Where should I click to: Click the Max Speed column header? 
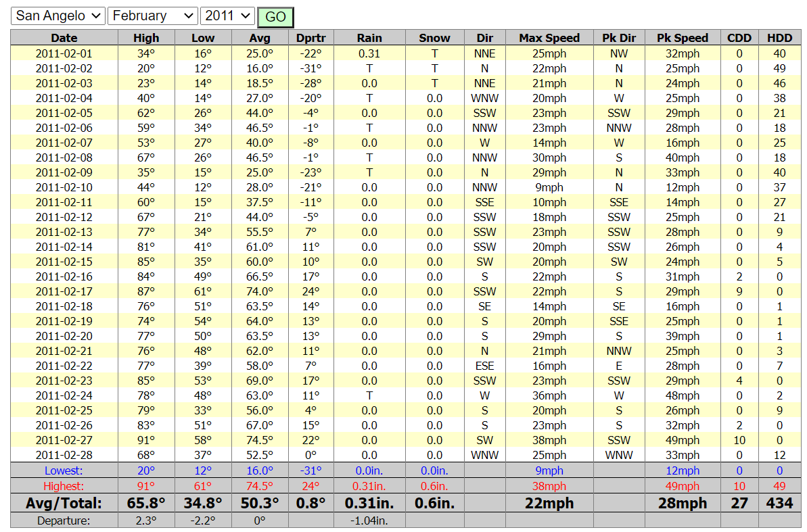549,38
